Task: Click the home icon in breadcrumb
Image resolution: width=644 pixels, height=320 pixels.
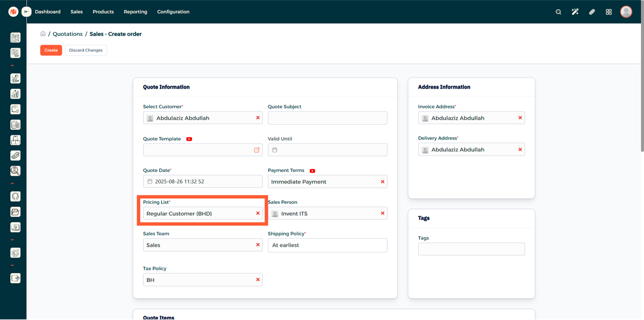Action: [43, 34]
